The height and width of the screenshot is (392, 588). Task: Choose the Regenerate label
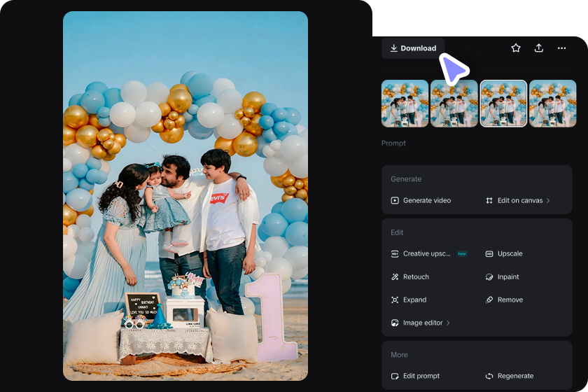[x=516, y=376]
